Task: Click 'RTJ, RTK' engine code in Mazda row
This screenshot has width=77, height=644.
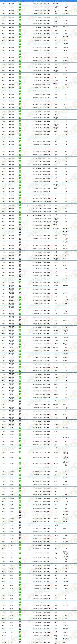Action: [x=66, y=642]
